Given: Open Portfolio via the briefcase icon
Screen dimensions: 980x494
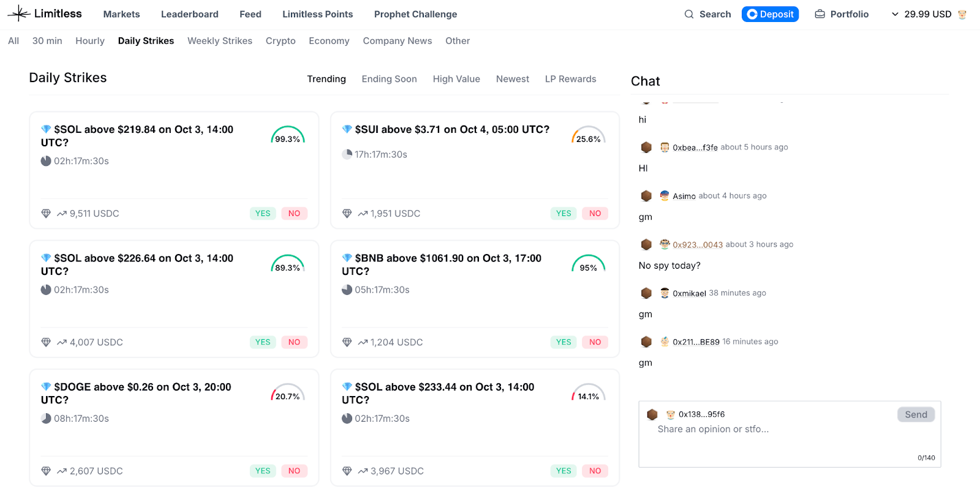Looking at the screenshot, I should click(x=820, y=14).
